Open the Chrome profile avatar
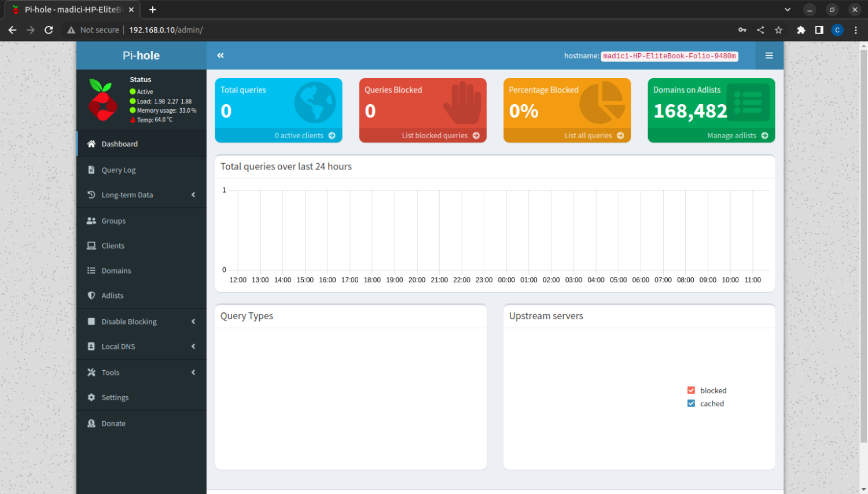Image resolution: width=868 pixels, height=494 pixels. pyautogui.click(x=837, y=30)
